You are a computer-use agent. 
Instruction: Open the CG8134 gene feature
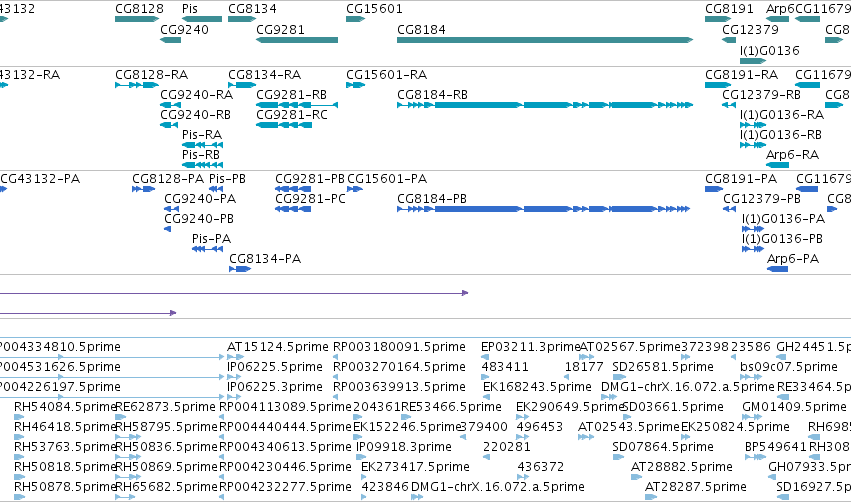[x=242, y=19]
